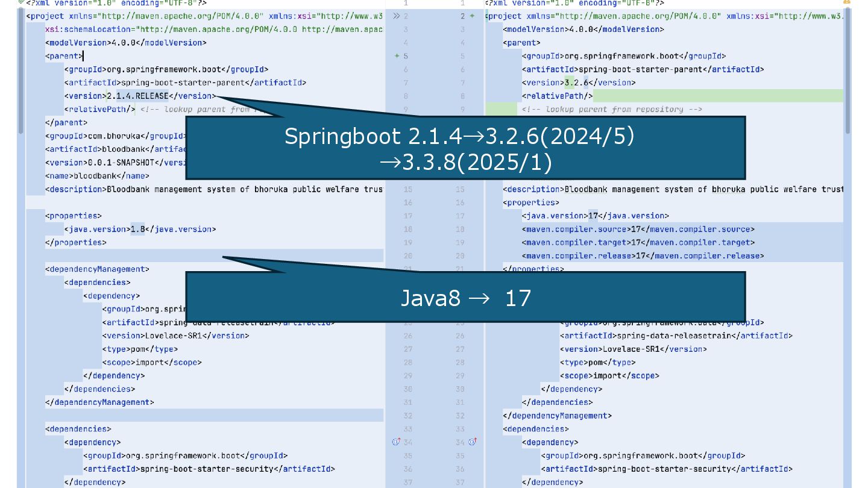Image resolution: width=868 pixels, height=488 pixels.
Task: Click spring-boot-starter-security artifactId in right pane
Action: (667, 469)
